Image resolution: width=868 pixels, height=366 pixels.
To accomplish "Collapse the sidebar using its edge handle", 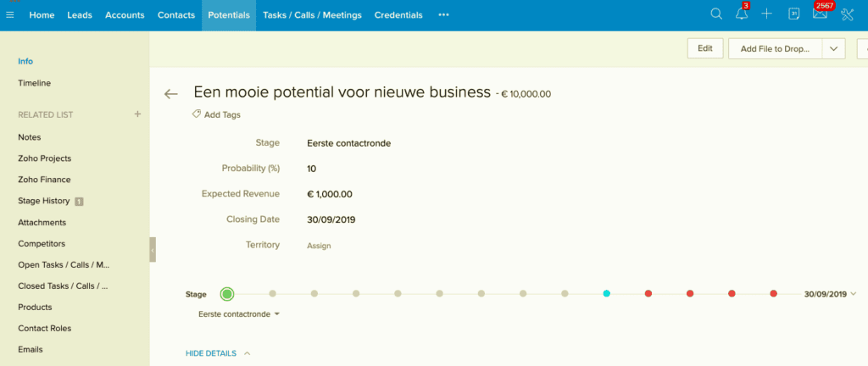I will tap(153, 250).
